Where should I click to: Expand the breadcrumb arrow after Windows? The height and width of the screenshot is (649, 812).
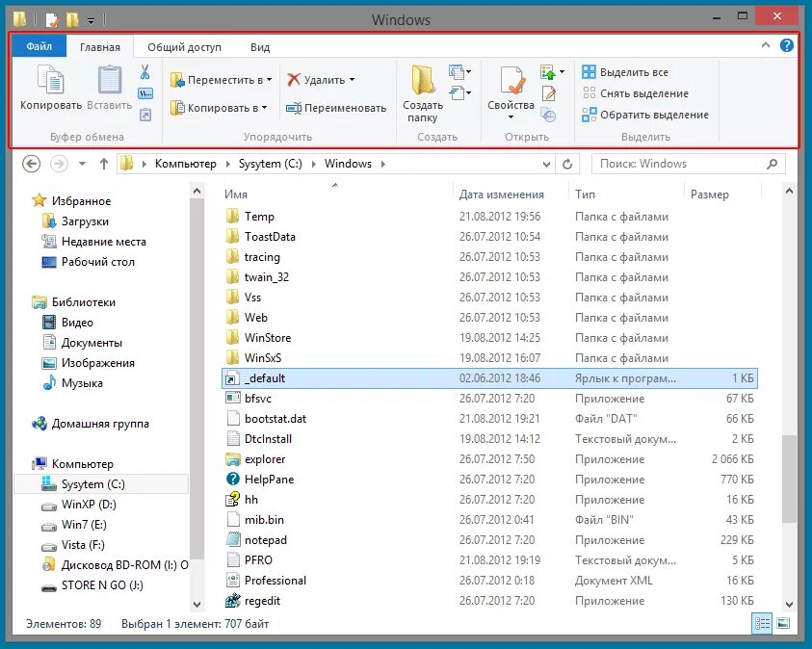(383, 164)
